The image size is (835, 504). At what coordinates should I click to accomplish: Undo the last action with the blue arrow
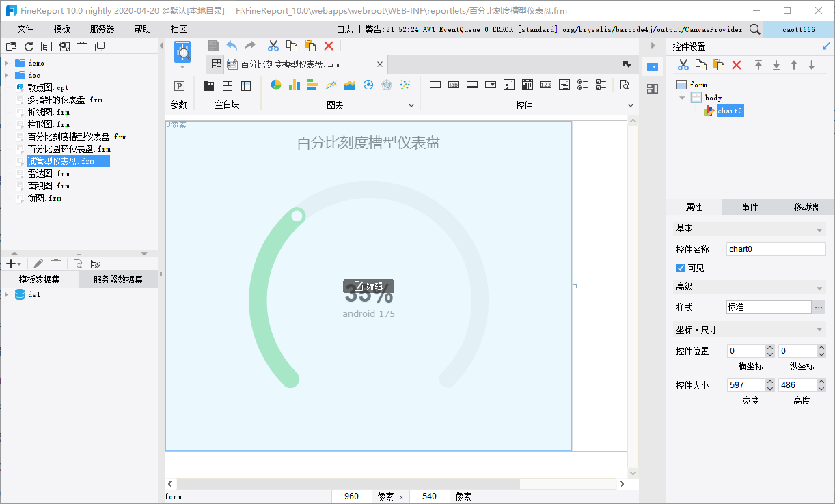[232, 46]
